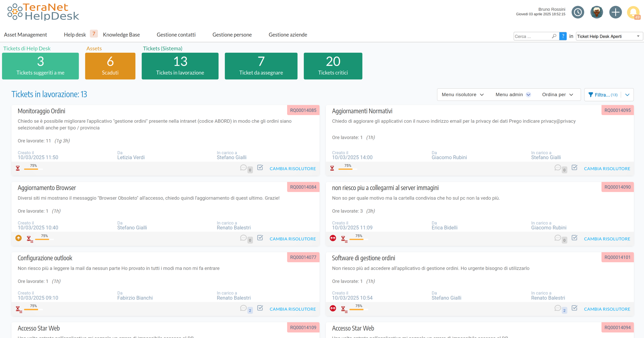Open the Gestione contatti menu
Screen dimensions: 644x338
(176, 35)
